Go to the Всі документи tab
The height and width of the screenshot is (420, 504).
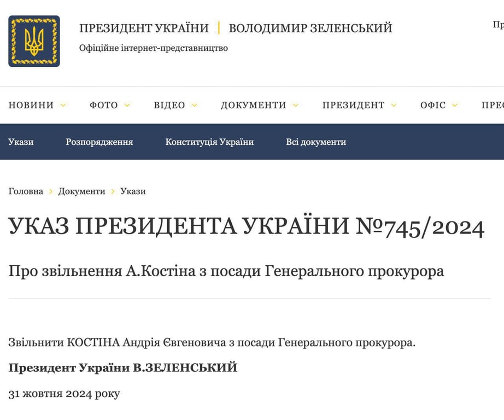316,142
